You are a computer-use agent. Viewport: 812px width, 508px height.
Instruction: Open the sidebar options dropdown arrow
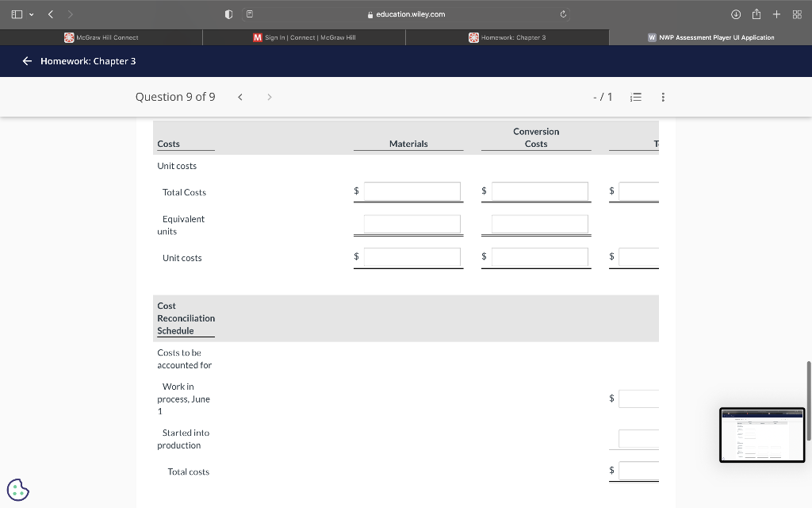(x=32, y=14)
